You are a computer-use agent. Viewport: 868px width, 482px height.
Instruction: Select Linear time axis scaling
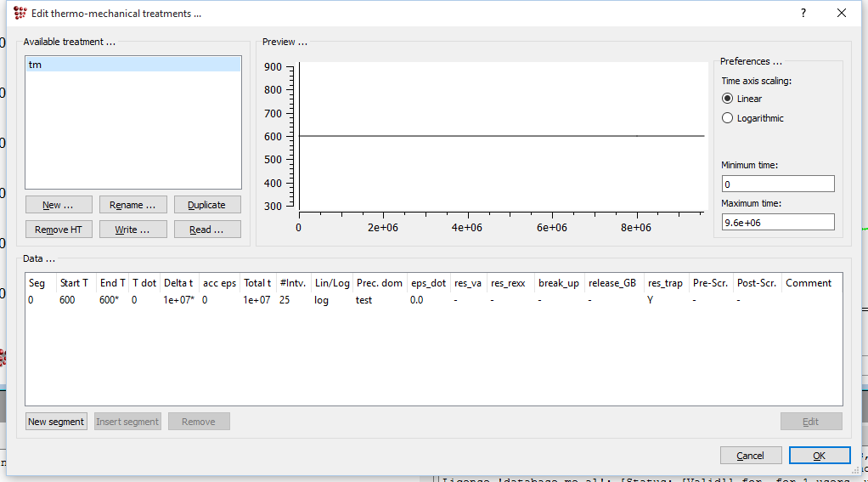728,99
